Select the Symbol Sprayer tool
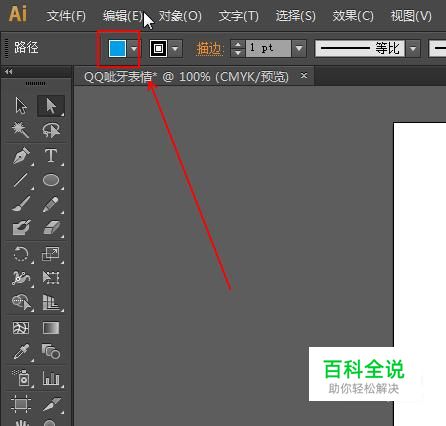446x426 pixels. (22, 378)
